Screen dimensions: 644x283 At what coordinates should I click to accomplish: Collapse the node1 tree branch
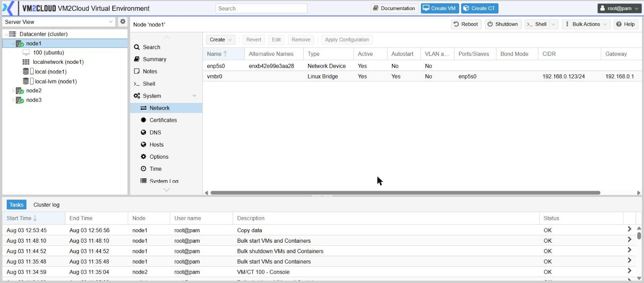pos(13,44)
